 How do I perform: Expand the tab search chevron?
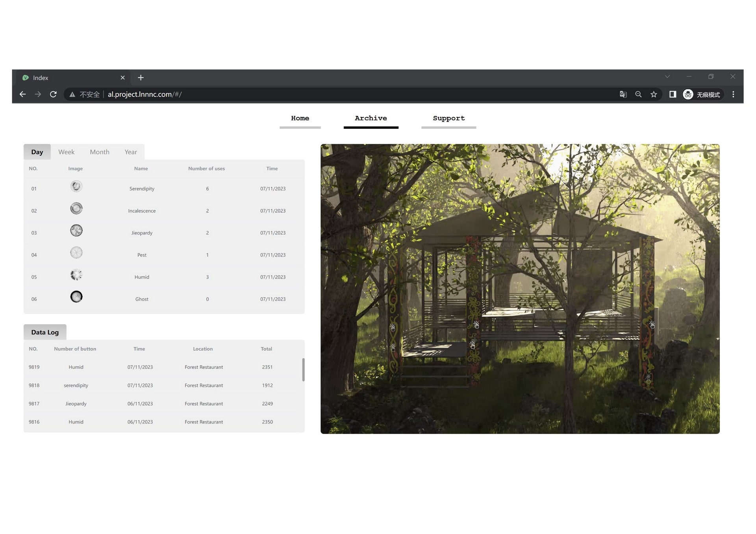[667, 77]
